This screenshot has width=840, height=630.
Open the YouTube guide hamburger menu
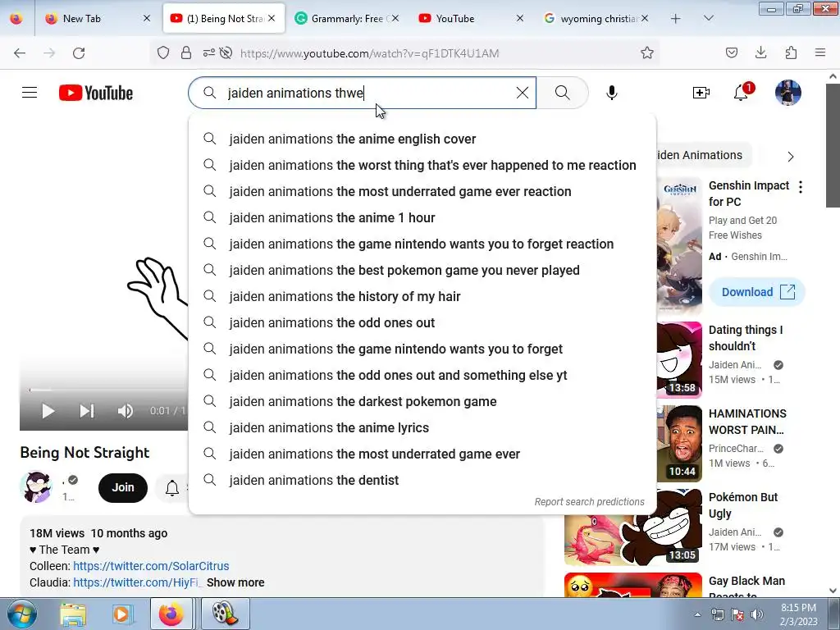coord(30,93)
